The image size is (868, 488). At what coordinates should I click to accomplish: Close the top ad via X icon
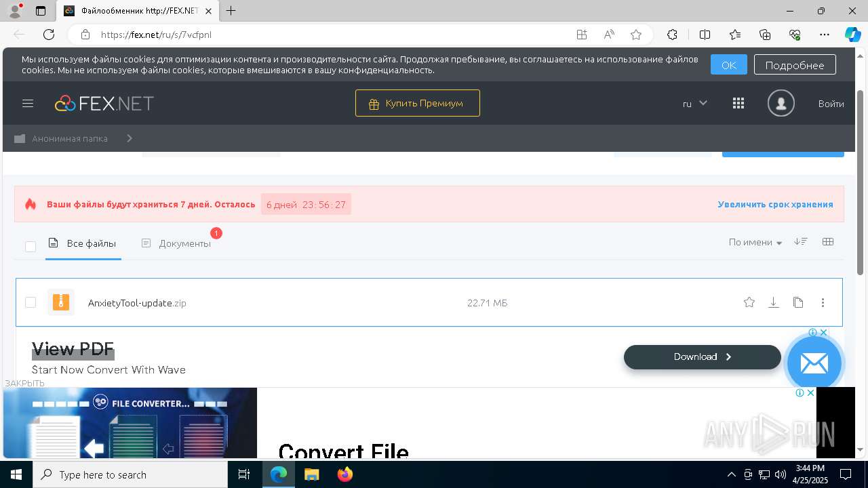(x=823, y=333)
